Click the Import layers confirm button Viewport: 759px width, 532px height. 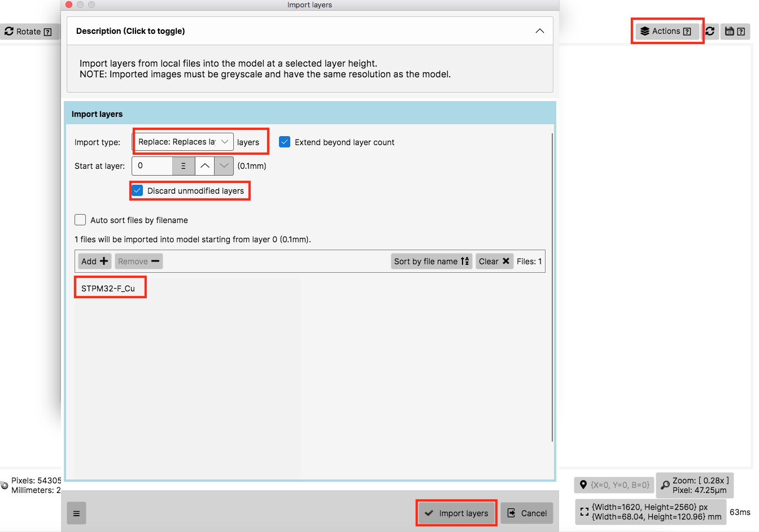[456, 513]
